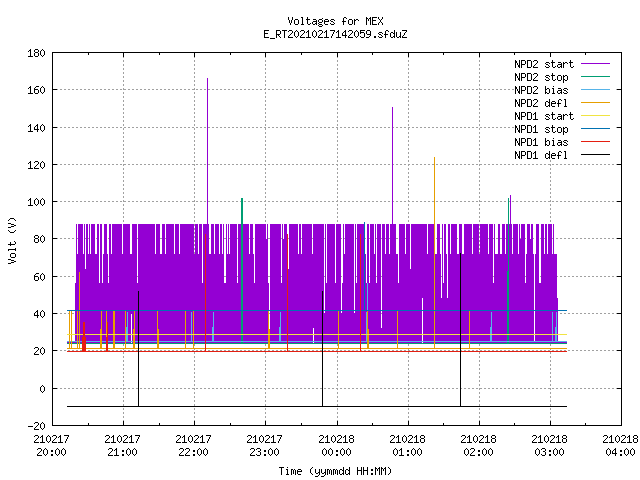
Task: Click the tallest purple spike near 166 V
Action: point(207,151)
